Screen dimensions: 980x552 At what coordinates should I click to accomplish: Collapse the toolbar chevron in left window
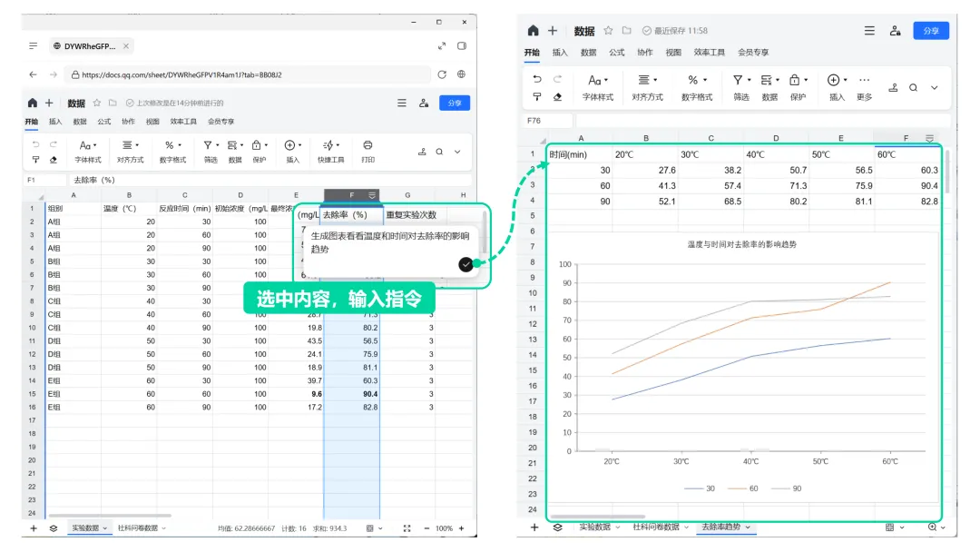[x=457, y=152]
